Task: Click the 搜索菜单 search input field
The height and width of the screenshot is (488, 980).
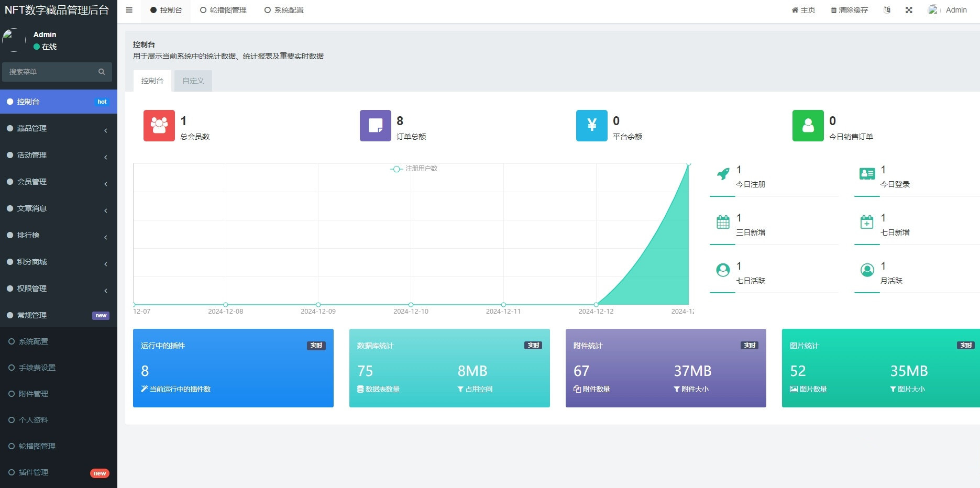Action: click(x=50, y=72)
